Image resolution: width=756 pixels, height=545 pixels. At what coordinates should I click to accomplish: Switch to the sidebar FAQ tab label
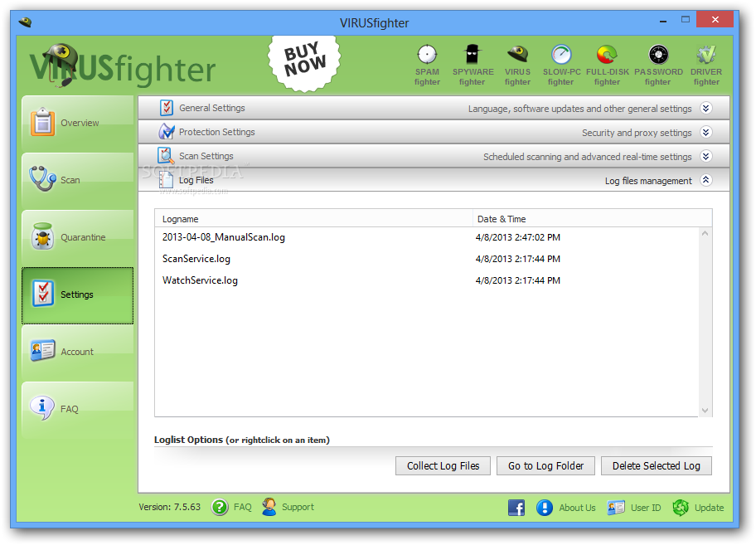[70, 409]
